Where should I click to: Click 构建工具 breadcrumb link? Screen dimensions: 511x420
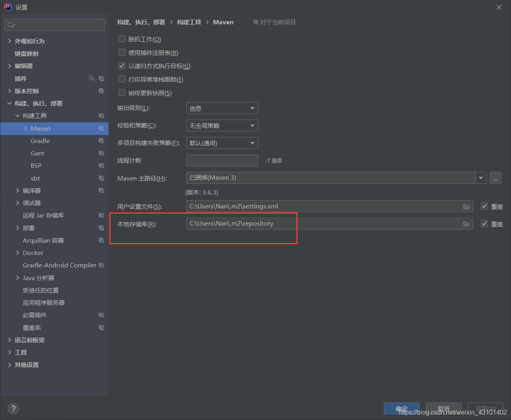click(189, 22)
